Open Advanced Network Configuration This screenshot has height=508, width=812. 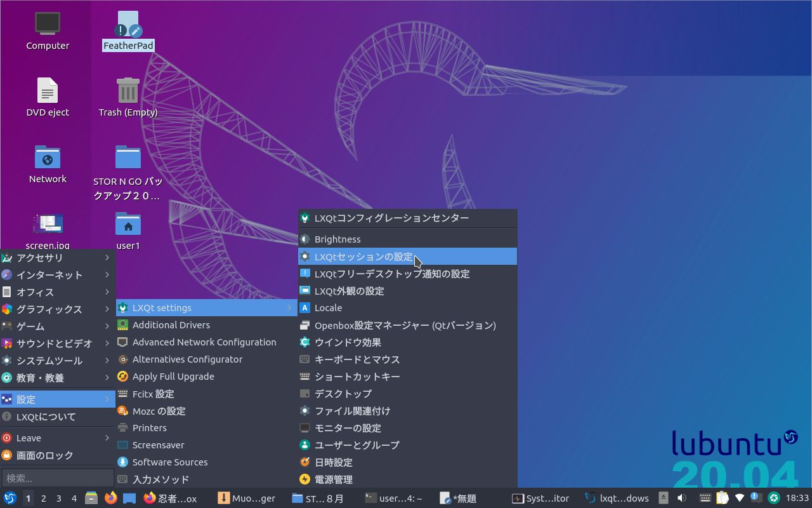coord(207,342)
